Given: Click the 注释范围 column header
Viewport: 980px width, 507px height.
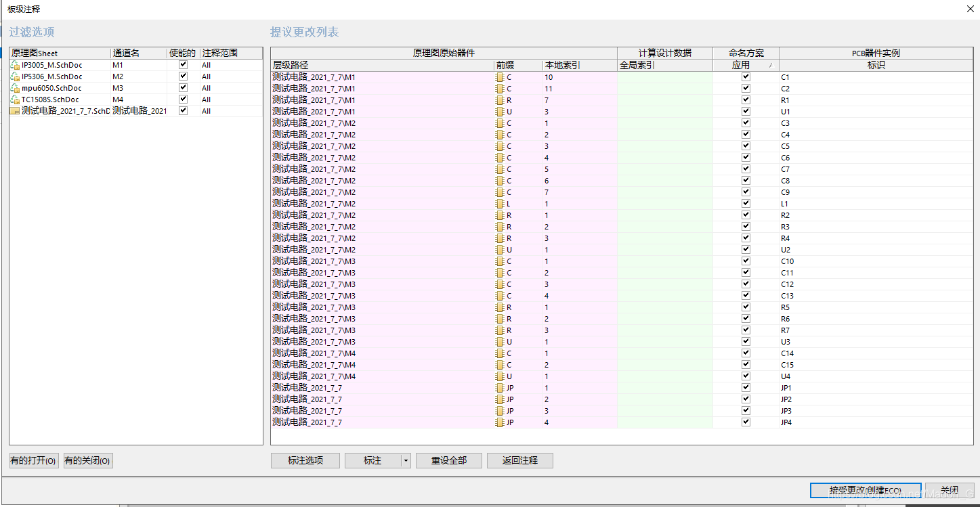Looking at the screenshot, I should [x=230, y=53].
